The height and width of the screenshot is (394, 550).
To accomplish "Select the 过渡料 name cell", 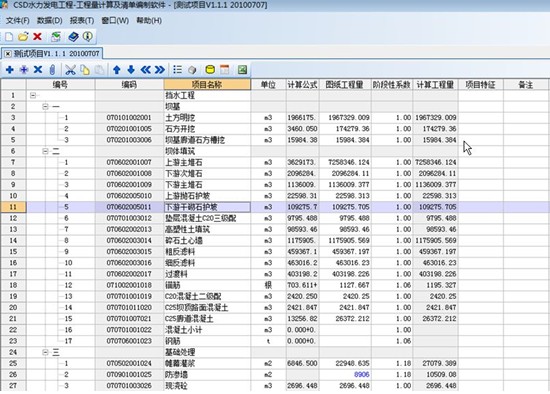I will pos(207,274).
